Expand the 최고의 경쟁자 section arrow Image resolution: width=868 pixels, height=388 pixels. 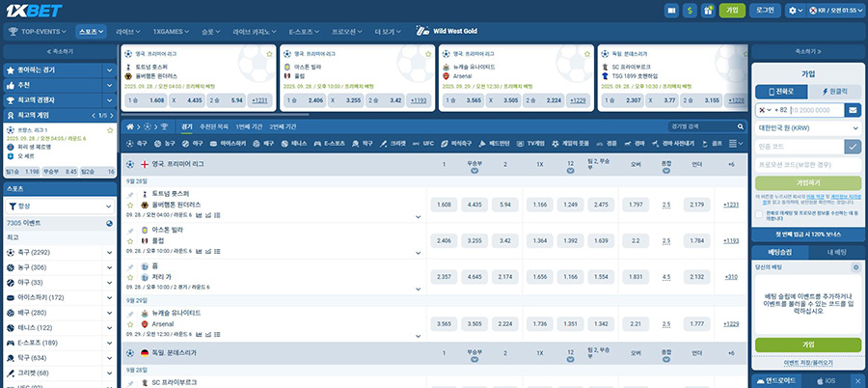click(x=109, y=100)
